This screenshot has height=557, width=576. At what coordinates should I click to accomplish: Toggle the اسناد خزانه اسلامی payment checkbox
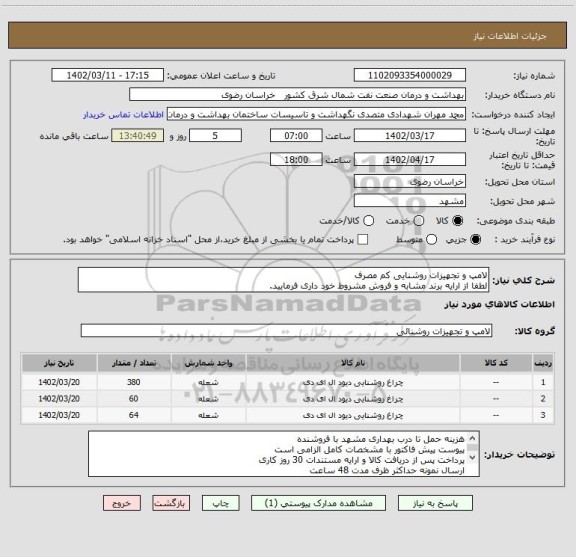click(363, 240)
